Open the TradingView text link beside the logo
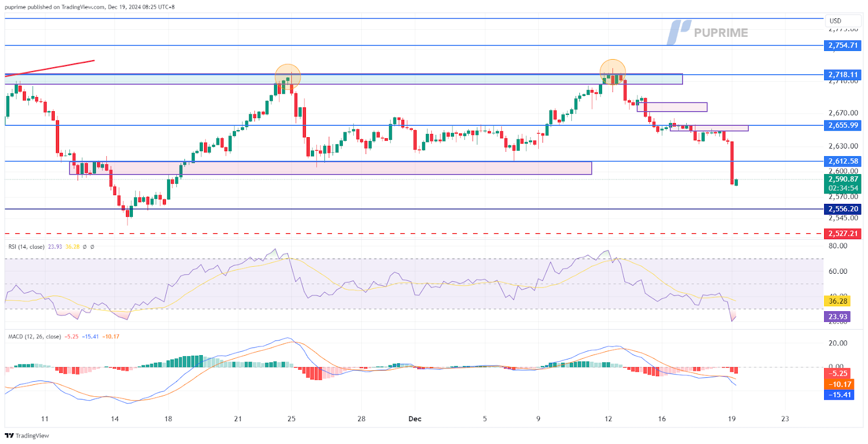The image size is (868, 444). coord(32,435)
